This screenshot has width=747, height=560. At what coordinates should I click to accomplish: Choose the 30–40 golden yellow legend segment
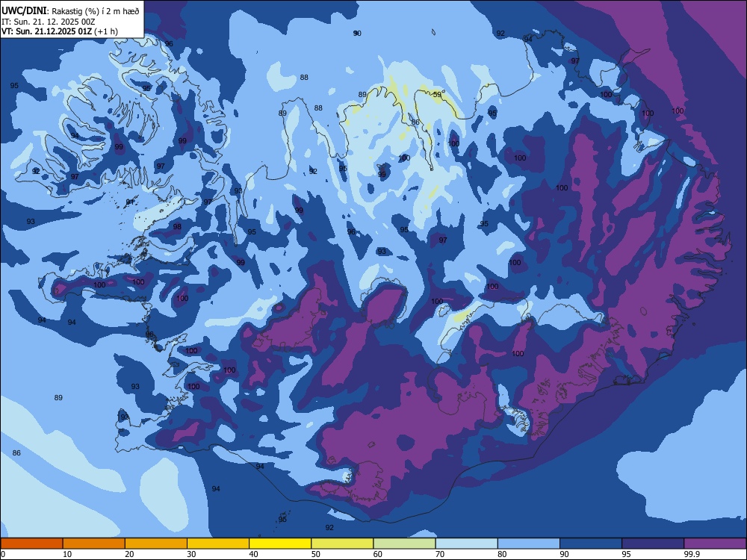tap(218, 544)
